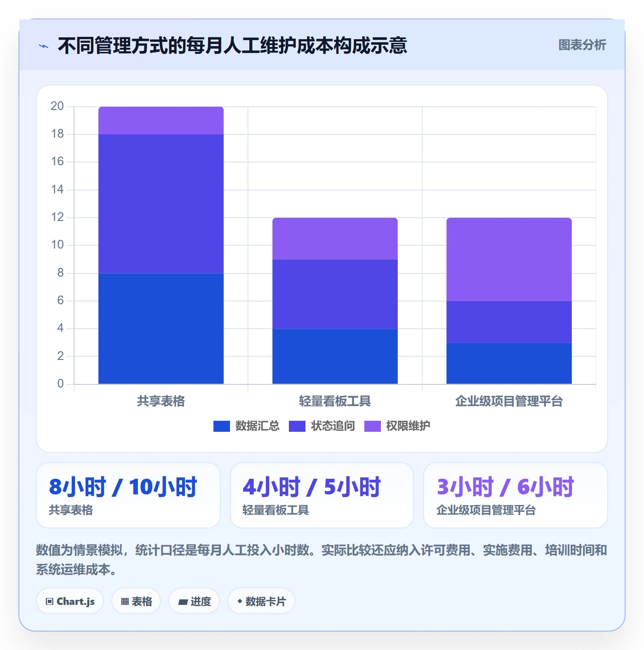
Task: Open the 4小时 / 5小时 轻量看板工具 card
Action: pos(322,495)
